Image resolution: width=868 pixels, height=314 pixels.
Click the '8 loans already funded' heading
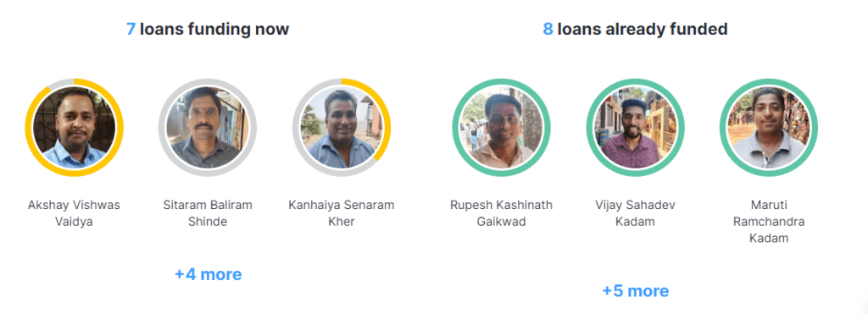click(635, 29)
